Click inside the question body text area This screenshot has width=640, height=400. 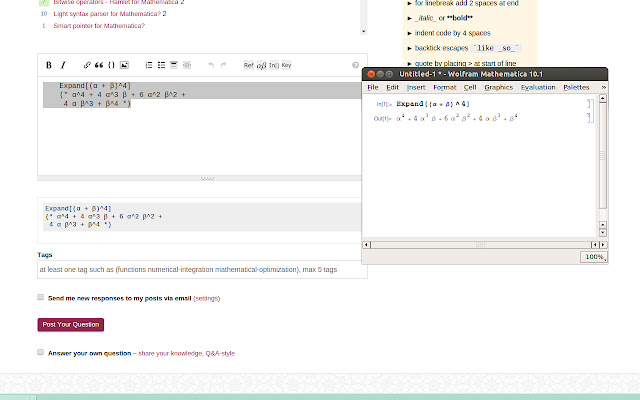click(x=200, y=126)
